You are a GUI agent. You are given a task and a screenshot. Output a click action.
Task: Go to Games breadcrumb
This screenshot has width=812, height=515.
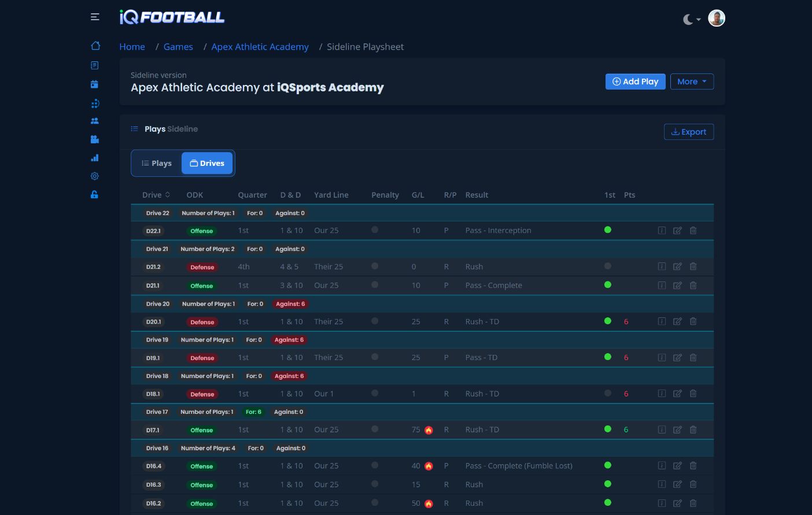tap(178, 47)
